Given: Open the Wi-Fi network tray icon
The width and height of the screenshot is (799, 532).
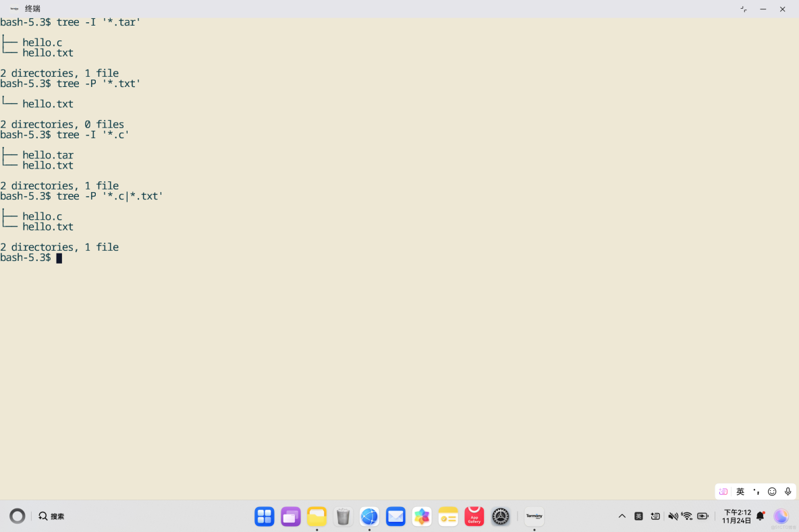Looking at the screenshot, I should click(688, 516).
